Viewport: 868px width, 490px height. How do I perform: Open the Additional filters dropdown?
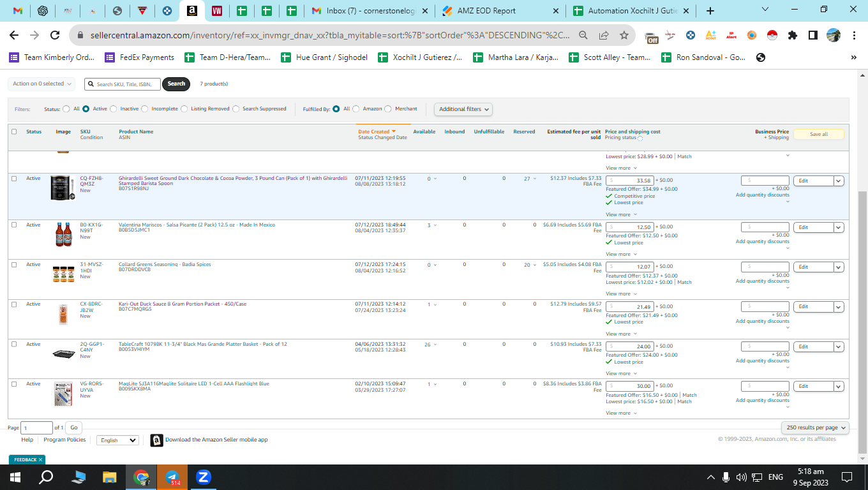[x=463, y=109]
